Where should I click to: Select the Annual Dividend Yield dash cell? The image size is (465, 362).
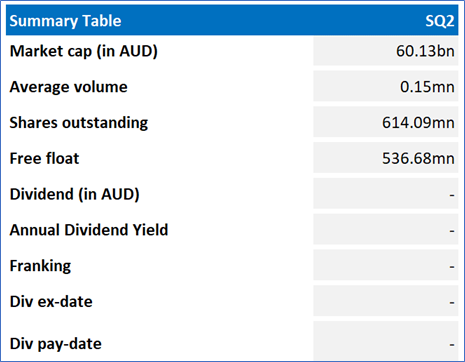pos(386,230)
